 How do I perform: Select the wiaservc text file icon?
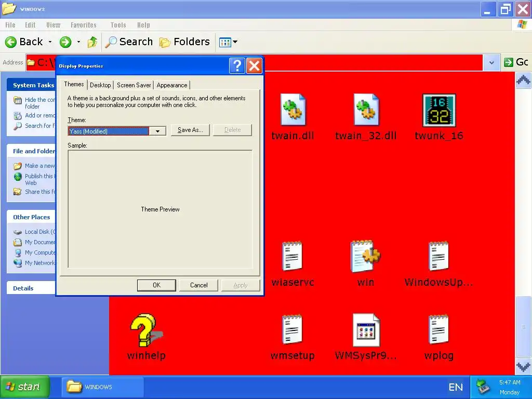pyautogui.click(x=292, y=256)
